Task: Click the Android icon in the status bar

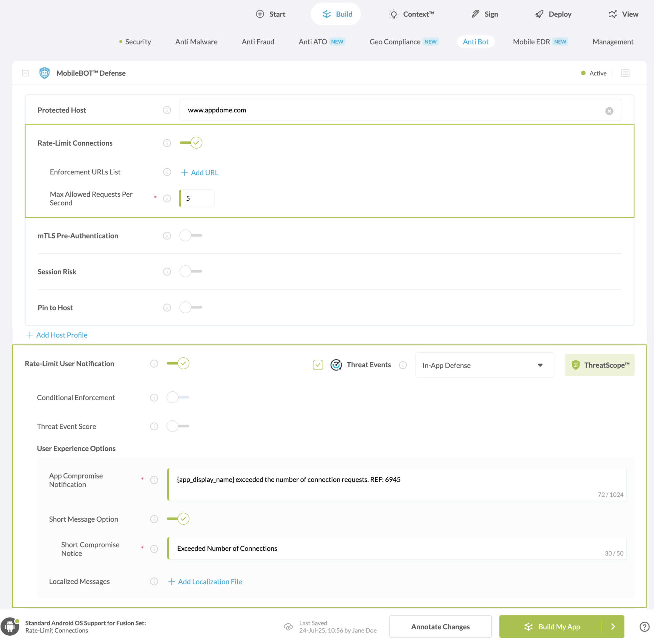Action: pos(10,626)
